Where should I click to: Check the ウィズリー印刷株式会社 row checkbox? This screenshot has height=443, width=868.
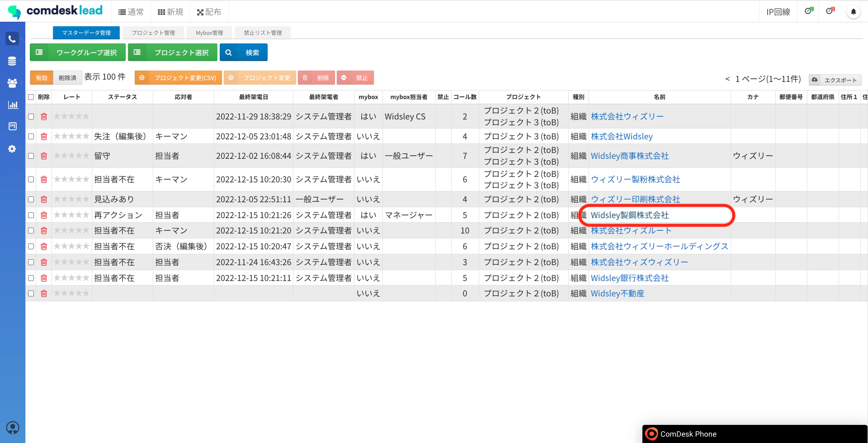tap(31, 200)
